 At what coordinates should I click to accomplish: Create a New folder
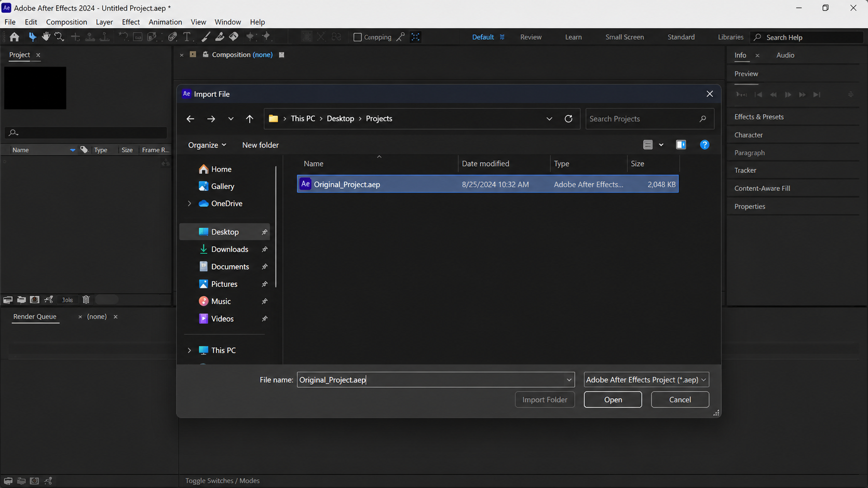click(x=261, y=145)
